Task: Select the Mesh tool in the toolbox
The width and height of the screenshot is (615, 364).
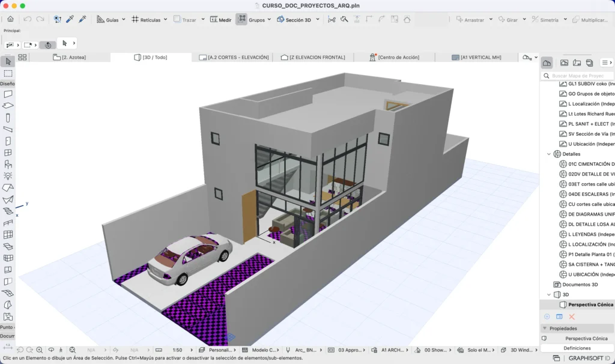Action: click(8, 293)
